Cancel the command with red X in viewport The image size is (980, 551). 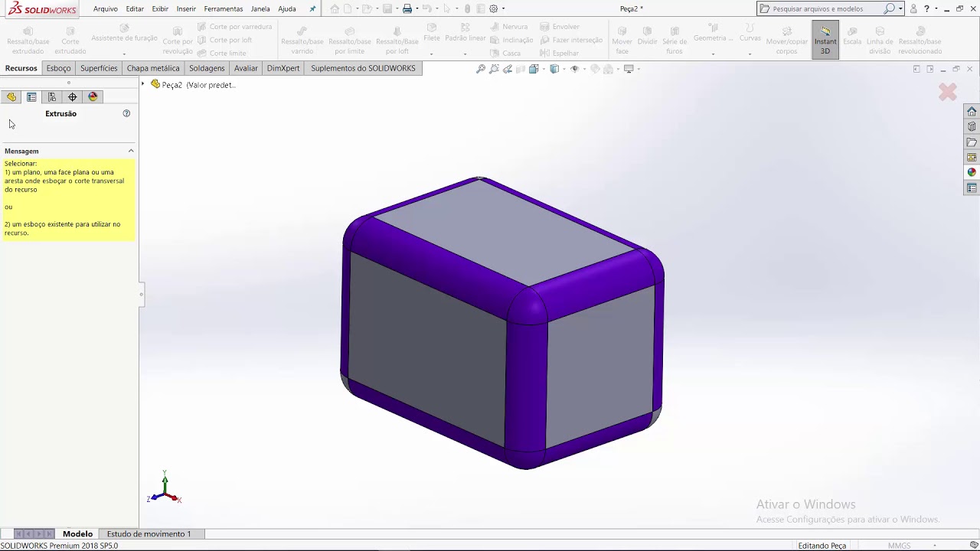pyautogui.click(x=948, y=92)
